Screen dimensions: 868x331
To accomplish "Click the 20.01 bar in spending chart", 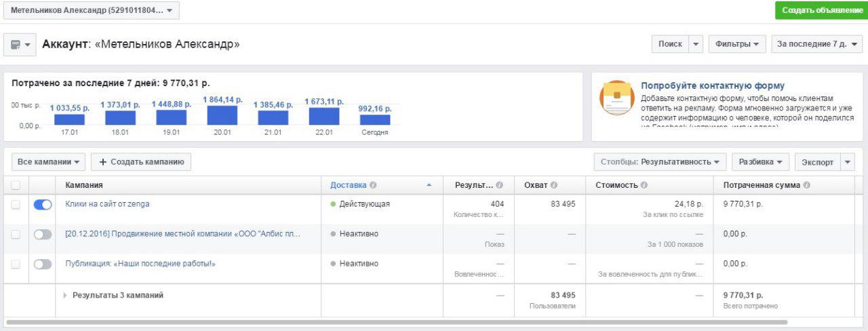I will (x=222, y=115).
